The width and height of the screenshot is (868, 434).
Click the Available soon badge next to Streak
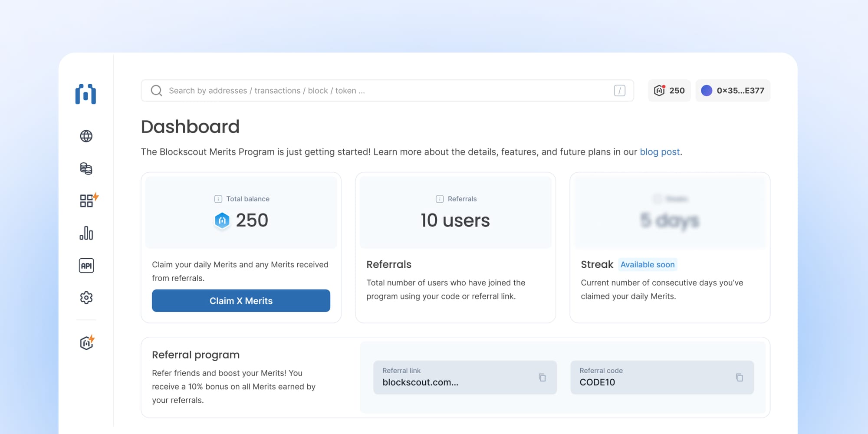pos(648,264)
